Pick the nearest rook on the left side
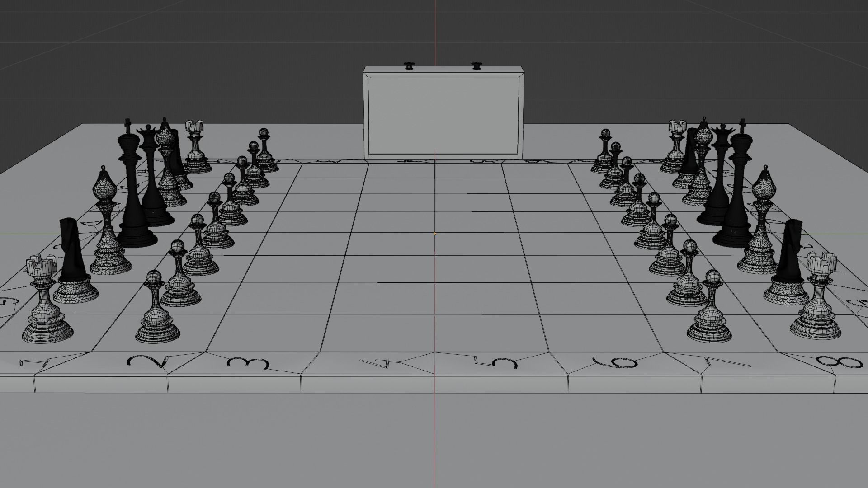This screenshot has height=488, width=868. click(x=47, y=300)
